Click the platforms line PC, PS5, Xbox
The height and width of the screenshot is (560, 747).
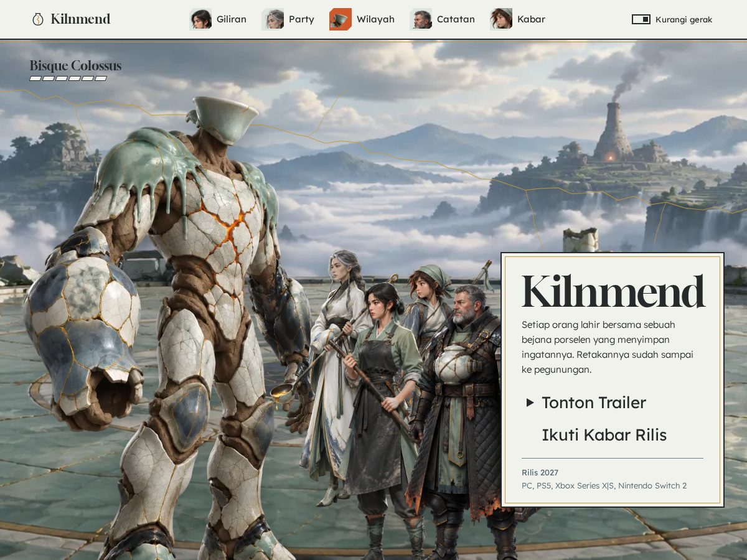click(x=604, y=485)
